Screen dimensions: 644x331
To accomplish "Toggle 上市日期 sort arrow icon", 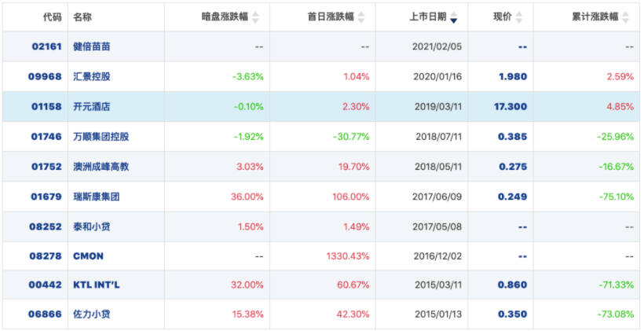I will 453,17.
